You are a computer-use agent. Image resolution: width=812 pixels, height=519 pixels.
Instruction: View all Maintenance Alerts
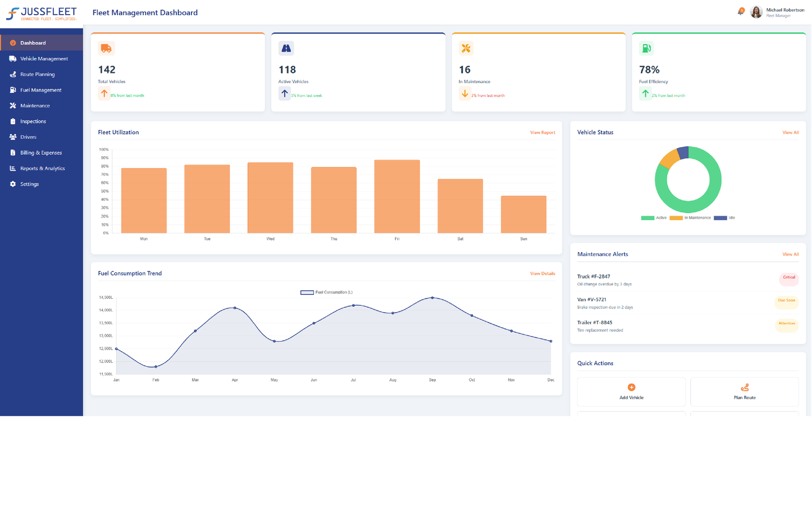point(790,254)
